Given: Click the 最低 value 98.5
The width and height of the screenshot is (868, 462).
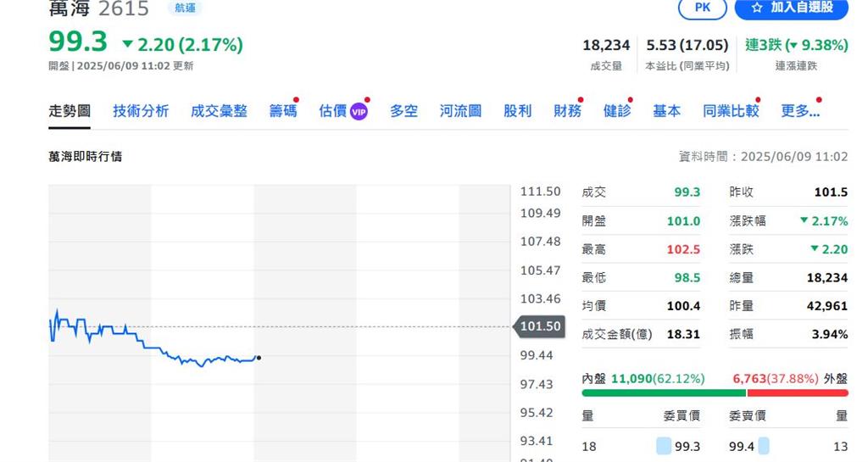Looking at the screenshot, I should [687, 278].
